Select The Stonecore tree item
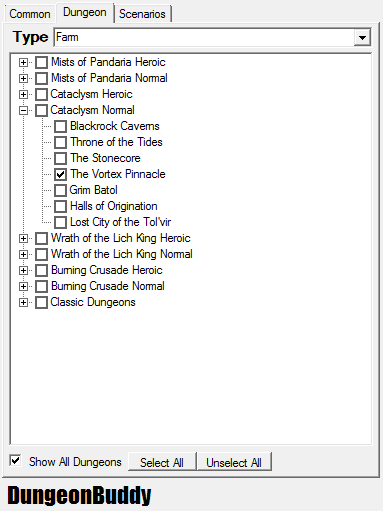Screen dimensions: 383x511 point(105,158)
